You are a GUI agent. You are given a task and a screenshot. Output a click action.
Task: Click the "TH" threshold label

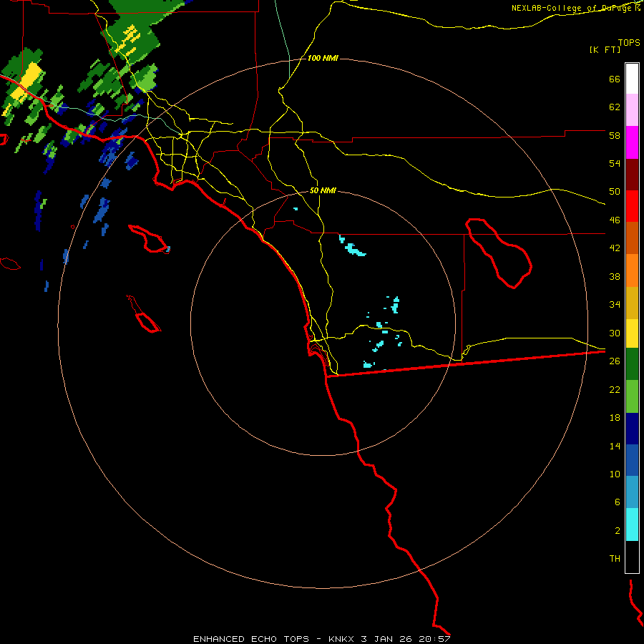[615, 559]
